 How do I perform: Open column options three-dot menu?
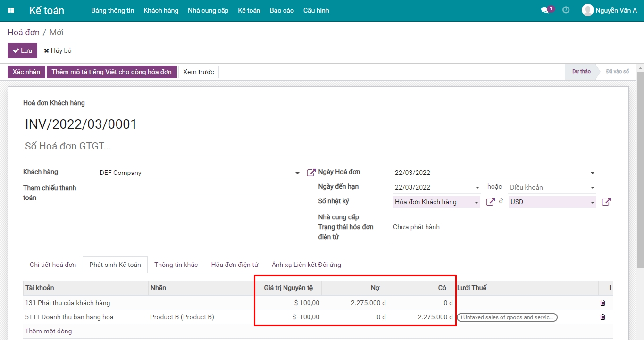coord(610,288)
